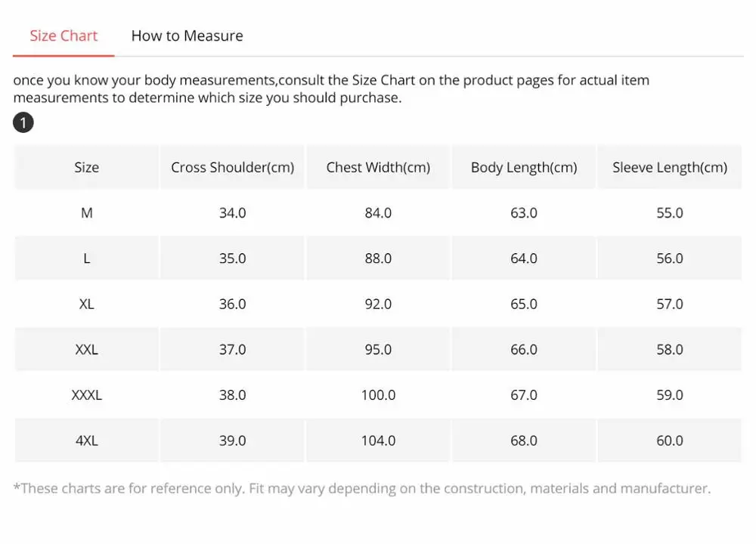Click the number 1 circle badge
This screenshot has width=756, height=544.
23,122
